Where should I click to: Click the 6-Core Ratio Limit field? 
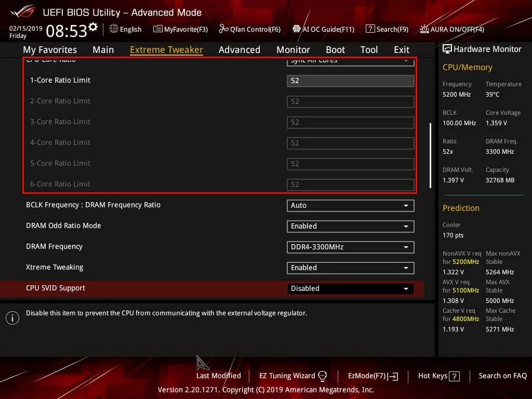point(351,184)
